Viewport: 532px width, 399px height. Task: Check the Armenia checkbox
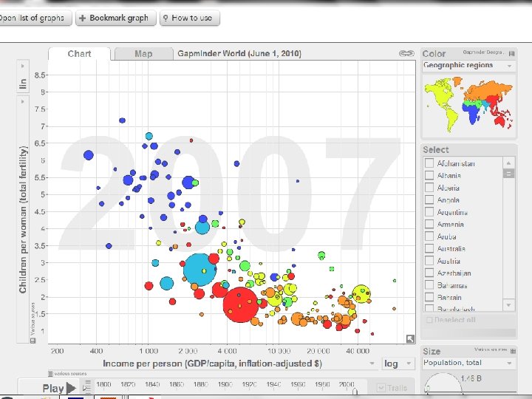click(429, 225)
